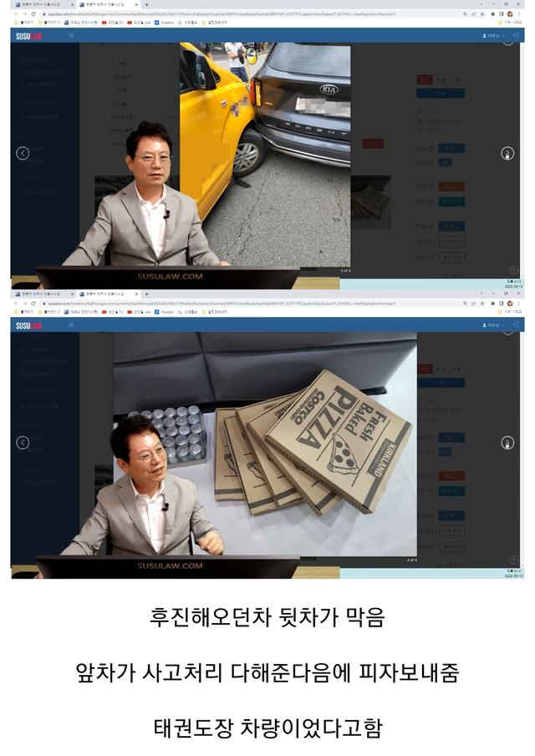This screenshot has height=756, width=535.
Task: Click the red button in top right panel
Action: click(424, 79)
